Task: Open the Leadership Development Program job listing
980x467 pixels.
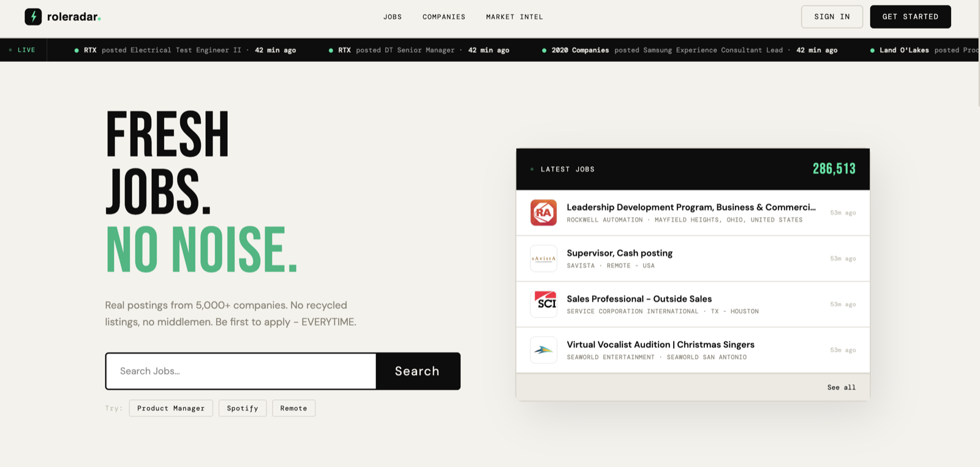Action: pyautogui.click(x=693, y=213)
